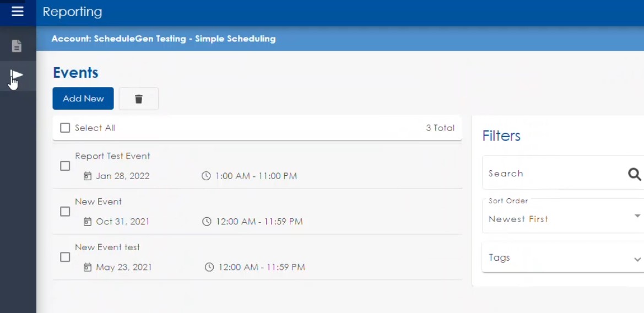This screenshot has height=313, width=644.
Task: Click clock icon next to May 23 event time
Action: click(x=209, y=267)
